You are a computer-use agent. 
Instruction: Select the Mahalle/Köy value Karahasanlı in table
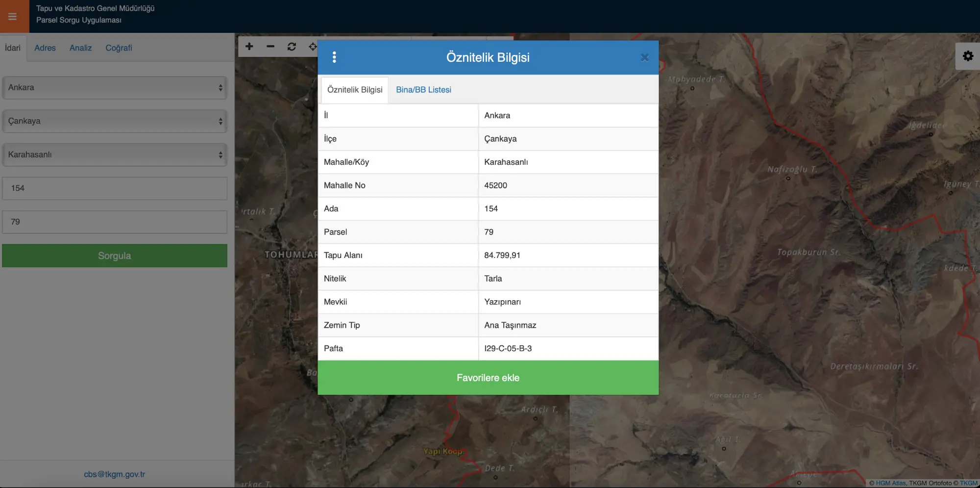(x=506, y=162)
